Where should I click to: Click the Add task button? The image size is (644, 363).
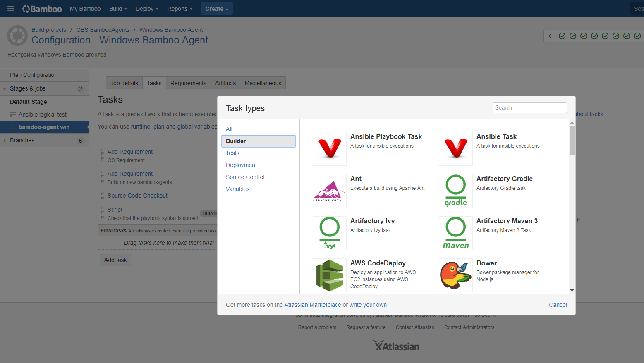(115, 260)
